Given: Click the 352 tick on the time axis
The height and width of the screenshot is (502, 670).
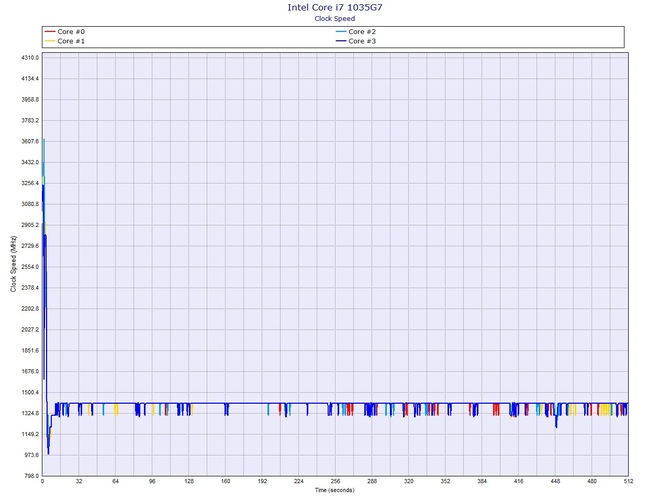Looking at the screenshot, I should coord(445,481).
